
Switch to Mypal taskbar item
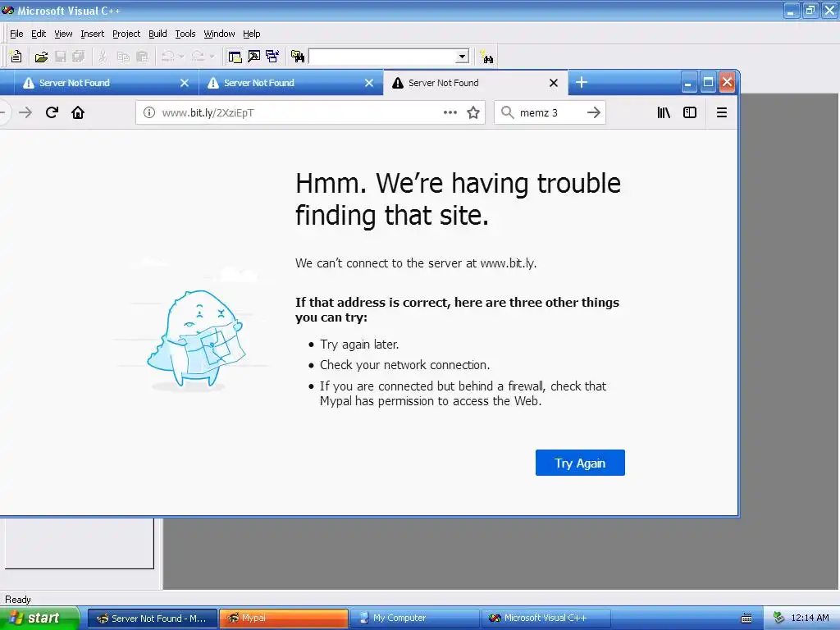pyautogui.click(x=284, y=619)
